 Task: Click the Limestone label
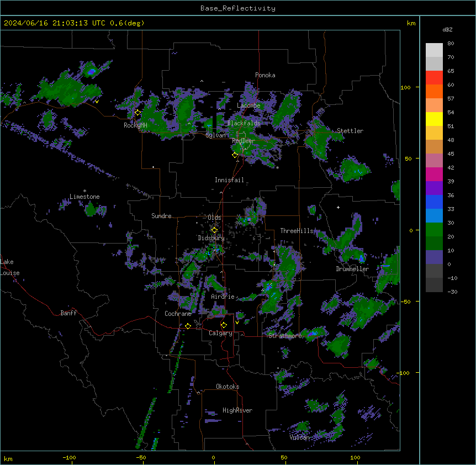(84, 197)
